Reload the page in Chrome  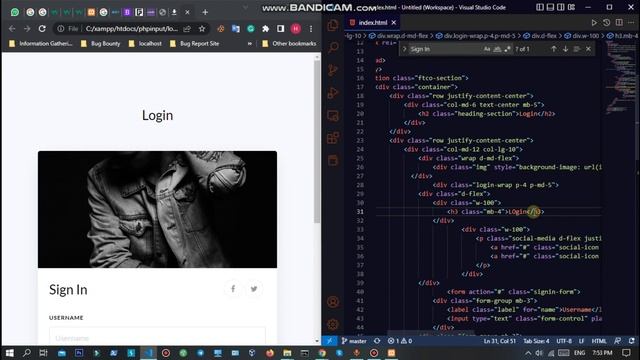(42, 29)
